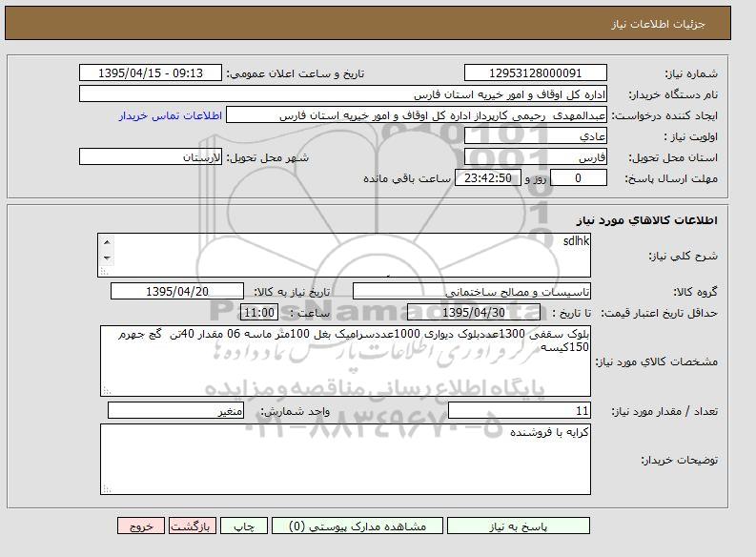Click the حداقل تاریخ اعتبار قیمت label

click(660, 314)
